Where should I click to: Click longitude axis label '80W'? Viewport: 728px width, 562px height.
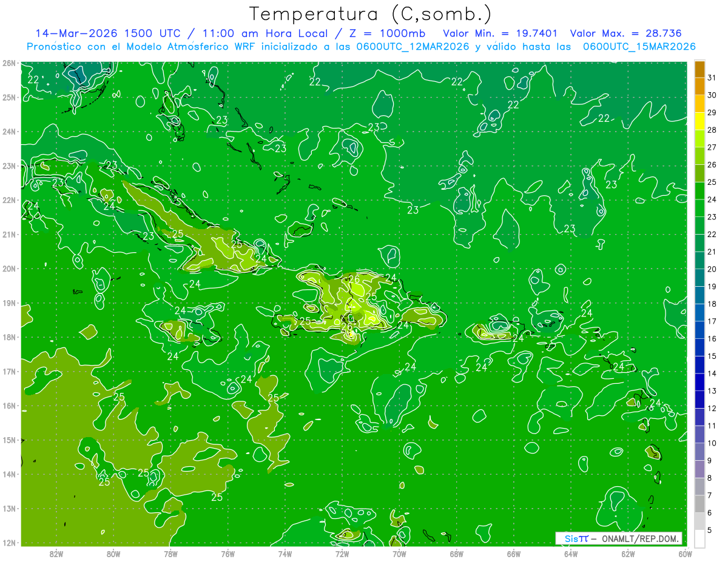click(113, 554)
